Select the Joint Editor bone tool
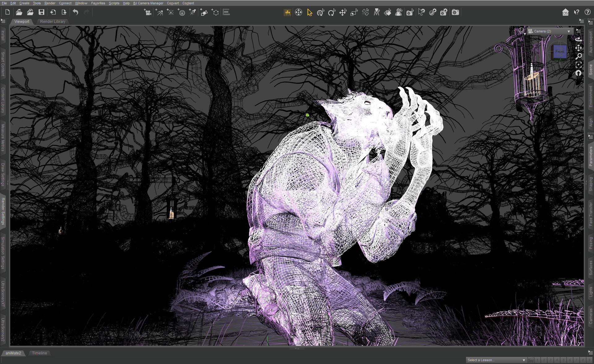 [365, 12]
